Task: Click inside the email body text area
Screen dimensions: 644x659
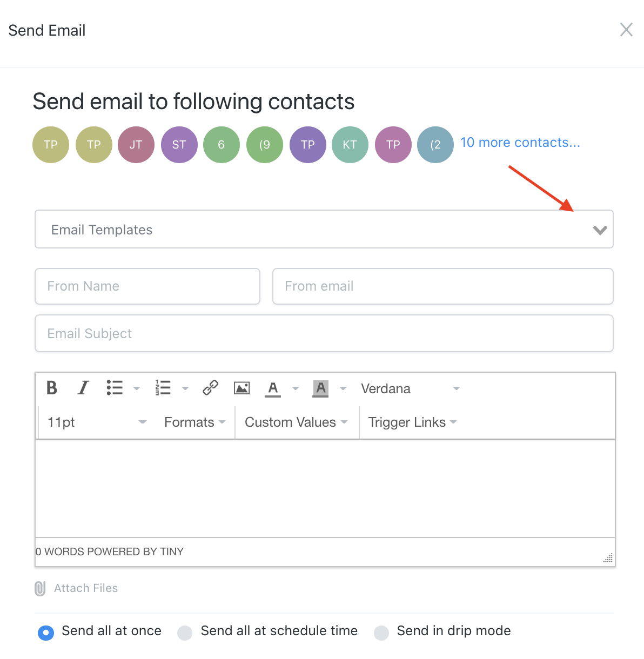Action: [x=325, y=488]
